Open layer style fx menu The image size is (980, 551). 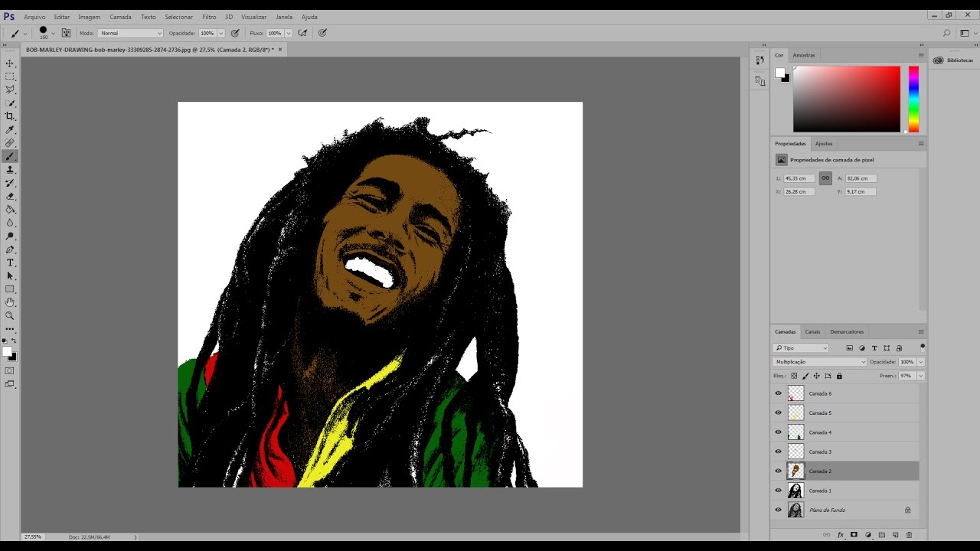click(x=840, y=535)
